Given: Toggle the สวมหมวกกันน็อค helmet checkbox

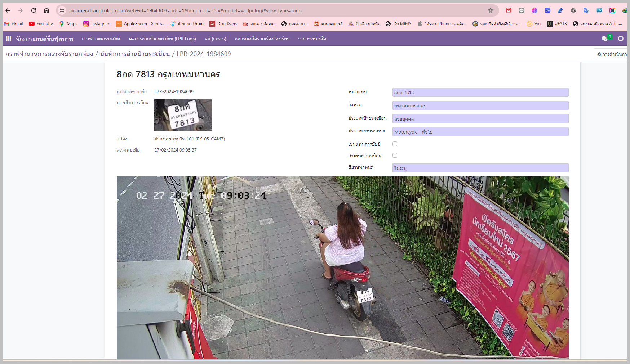Looking at the screenshot, I should (x=395, y=156).
